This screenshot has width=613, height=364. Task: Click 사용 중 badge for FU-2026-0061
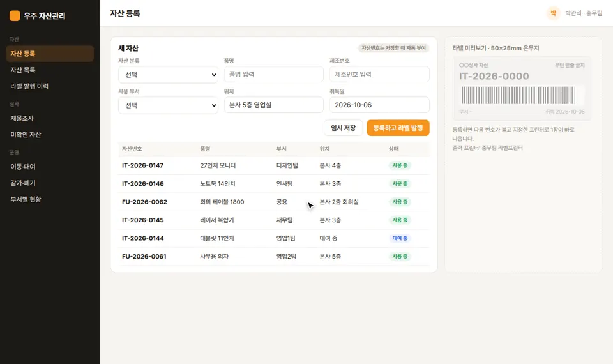(400, 257)
